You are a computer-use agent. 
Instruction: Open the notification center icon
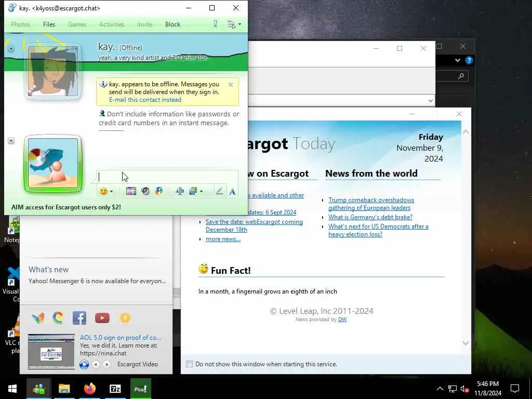[515, 389]
